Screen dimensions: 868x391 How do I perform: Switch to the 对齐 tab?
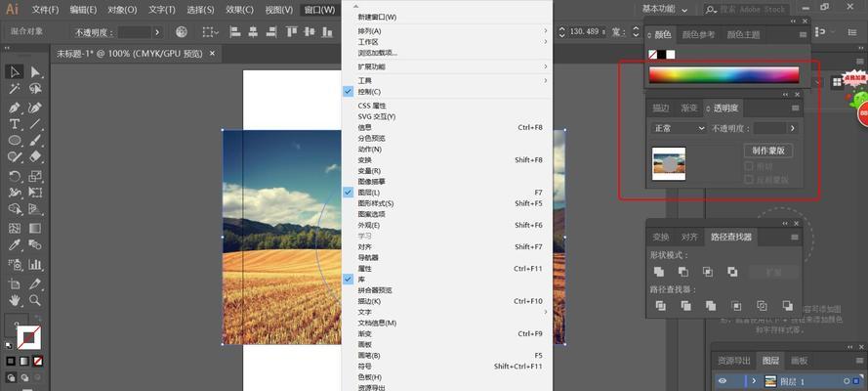click(x=689, y=237)
